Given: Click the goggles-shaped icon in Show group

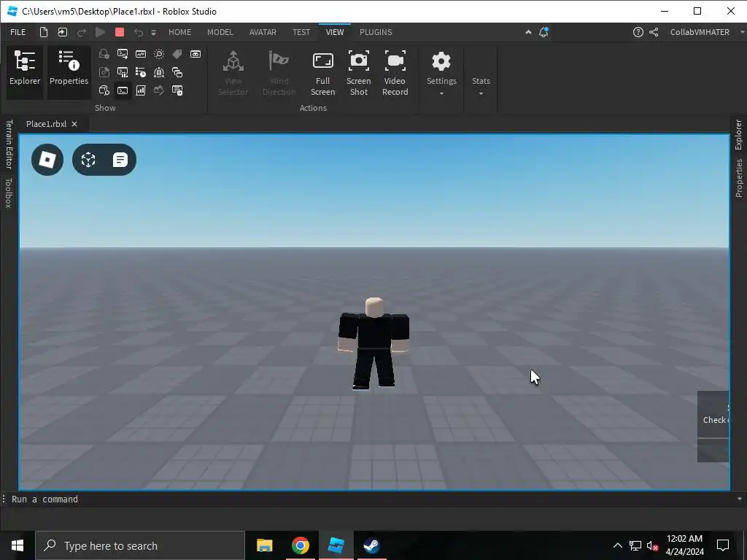Looking at the screenshot, I should pyautogui.click(x=196, y=54).
